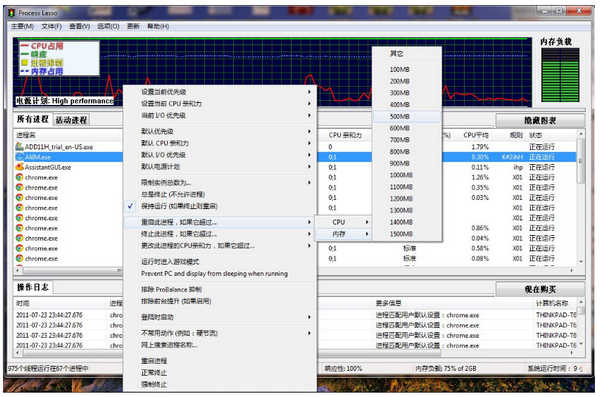Viewport: 600px width, 397px height.
Task: Click the memory load green bar meter
Action: (560, 75)
